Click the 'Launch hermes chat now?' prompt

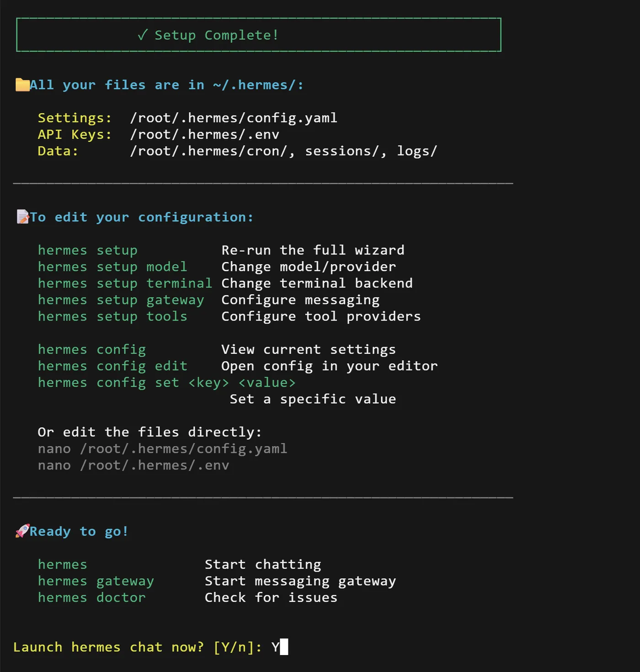point(108,647)
